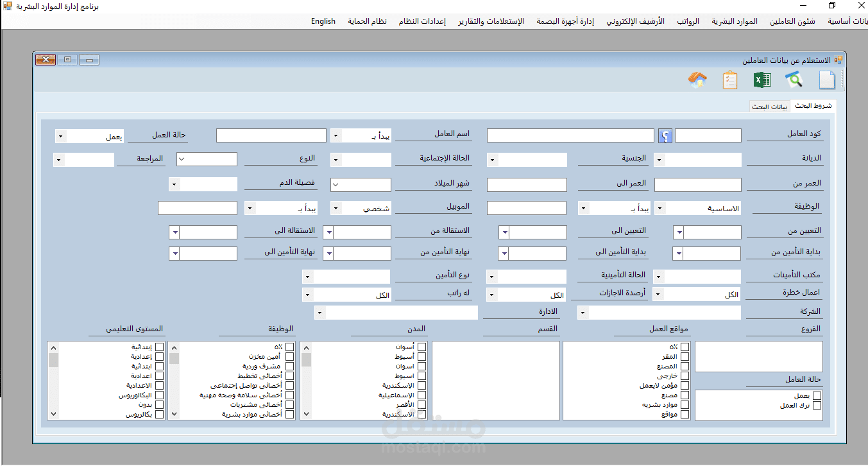
Task: Open the التعيين من date picker
Action: click(x=679, y=232)
